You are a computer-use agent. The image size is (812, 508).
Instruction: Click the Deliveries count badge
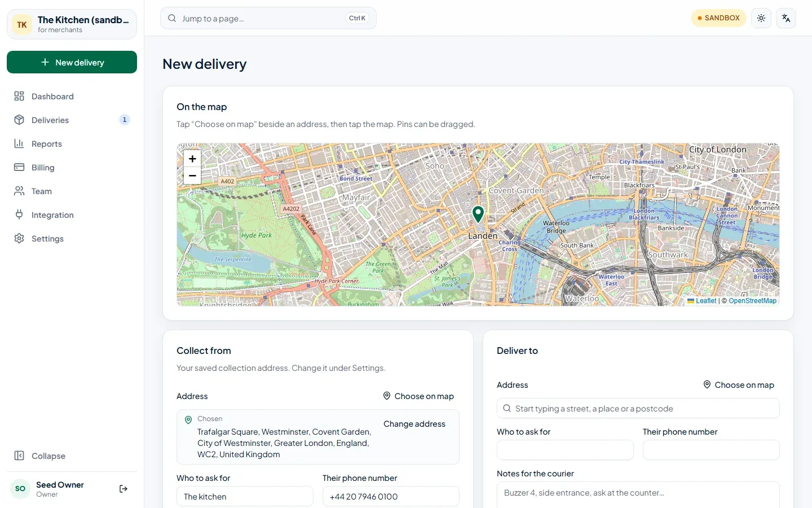click(125, 120)
